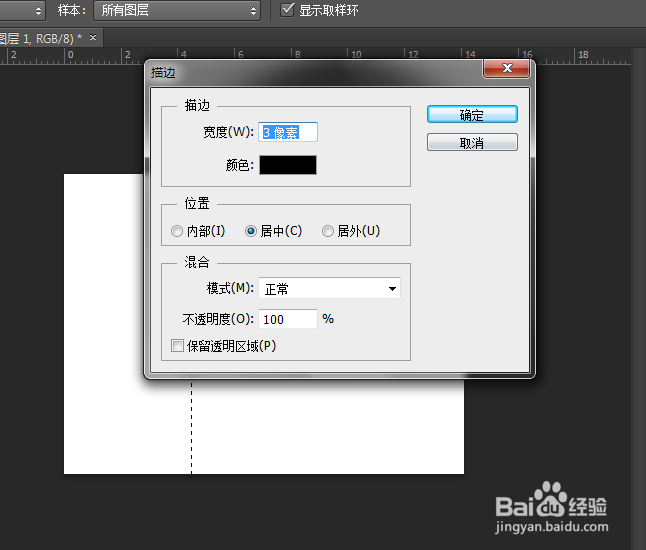The width and height of the screenshot is (646, 550).
Task: Enable 保留透明区域 checkbox
Action: click(177, 346)
